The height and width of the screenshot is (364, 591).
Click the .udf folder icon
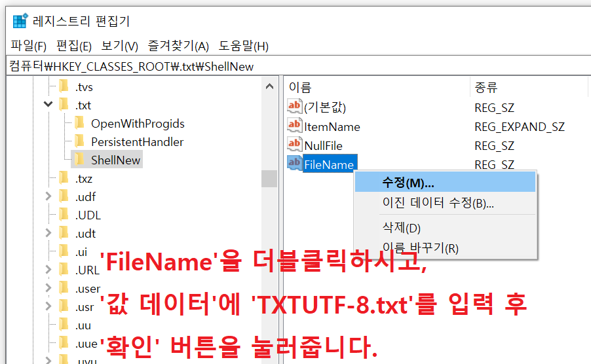pyautogui.click(x=64, y=196)
